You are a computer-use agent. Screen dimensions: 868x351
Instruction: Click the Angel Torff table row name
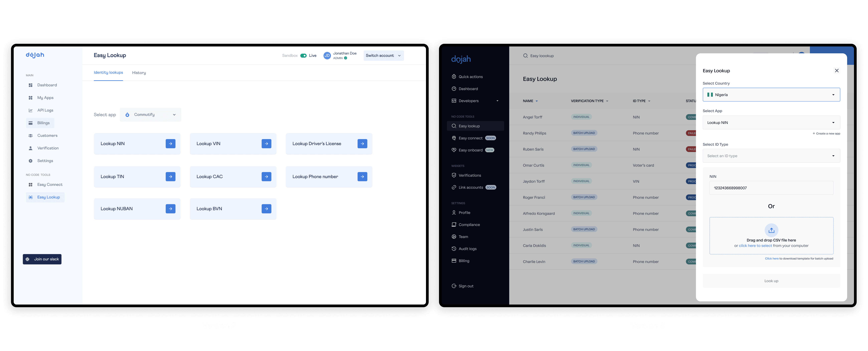[x=532, y=117]
